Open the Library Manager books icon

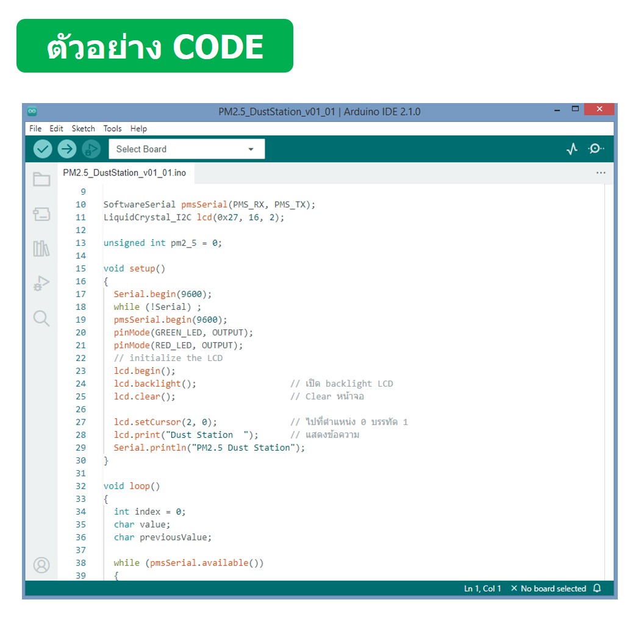click(41, 248)
